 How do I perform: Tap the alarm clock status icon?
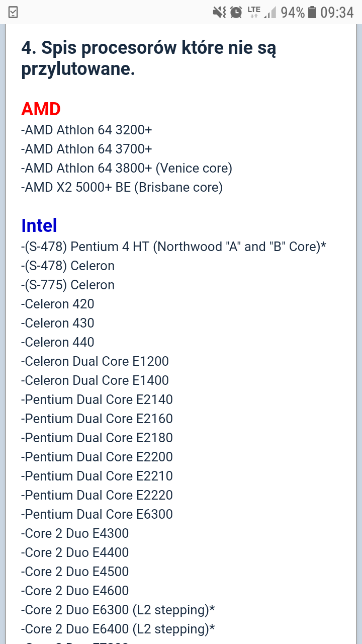236,12
